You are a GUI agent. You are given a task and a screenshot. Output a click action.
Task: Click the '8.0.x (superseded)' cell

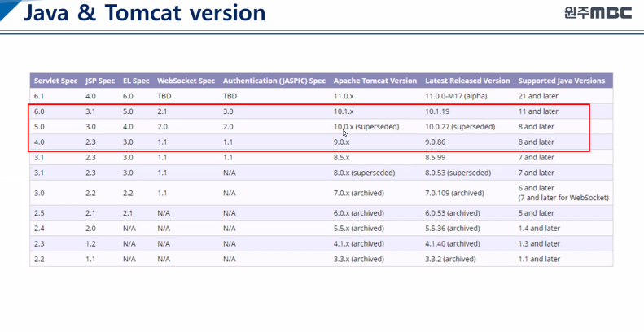tap(364, 173)
